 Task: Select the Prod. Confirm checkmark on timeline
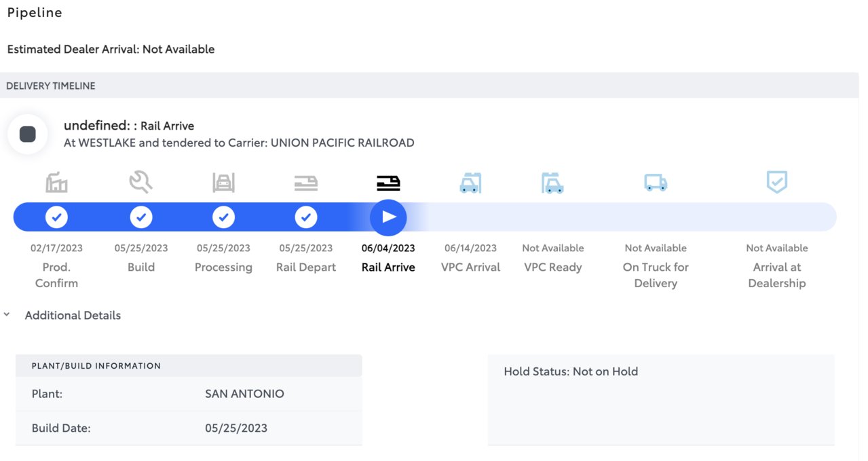coord(56,217)
